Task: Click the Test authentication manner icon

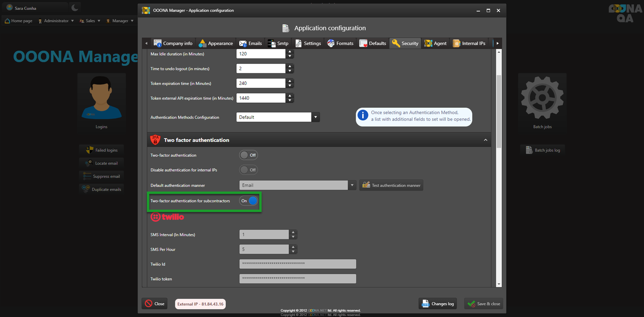Action: [366, 185]
